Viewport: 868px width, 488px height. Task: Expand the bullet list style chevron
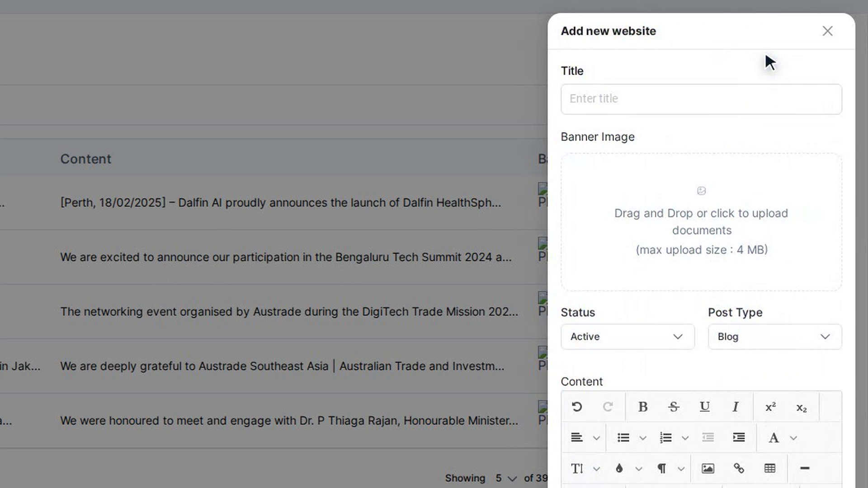tap(643, 438)
